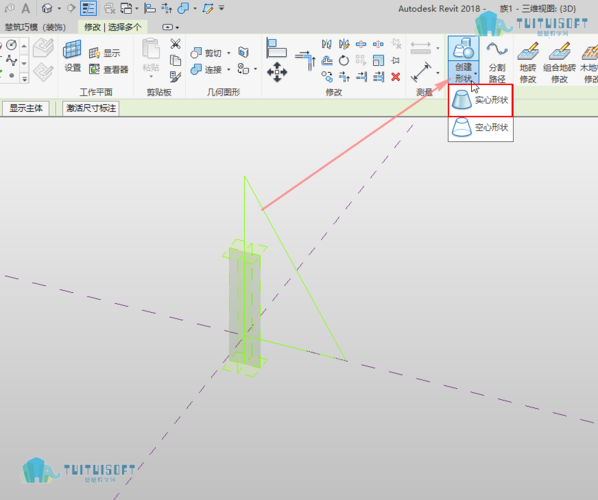Click the 激活尺寸标注 button
The width and height of the screenshot is (598, 500).
click(91, 108)
